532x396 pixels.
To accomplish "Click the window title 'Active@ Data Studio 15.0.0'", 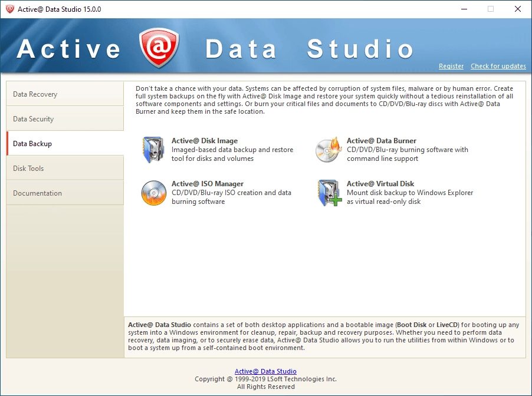I will [60, 9].
